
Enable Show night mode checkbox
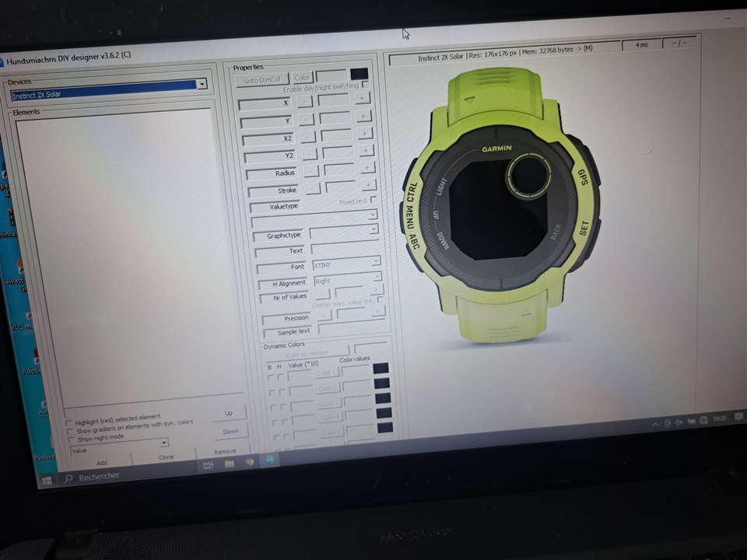(x=70, y=439)
